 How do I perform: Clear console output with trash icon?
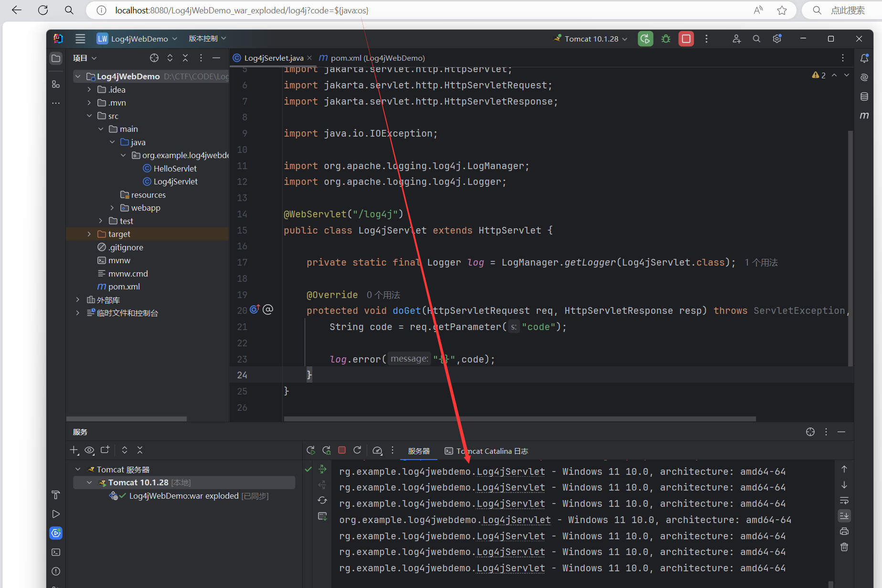(844, 547)
